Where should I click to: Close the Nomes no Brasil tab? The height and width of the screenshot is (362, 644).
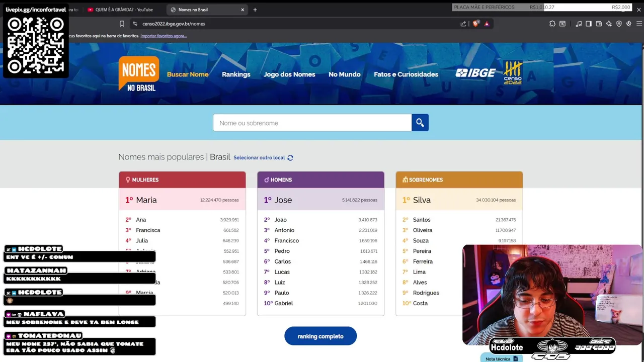pyautogui.click(x=243, y=10)
